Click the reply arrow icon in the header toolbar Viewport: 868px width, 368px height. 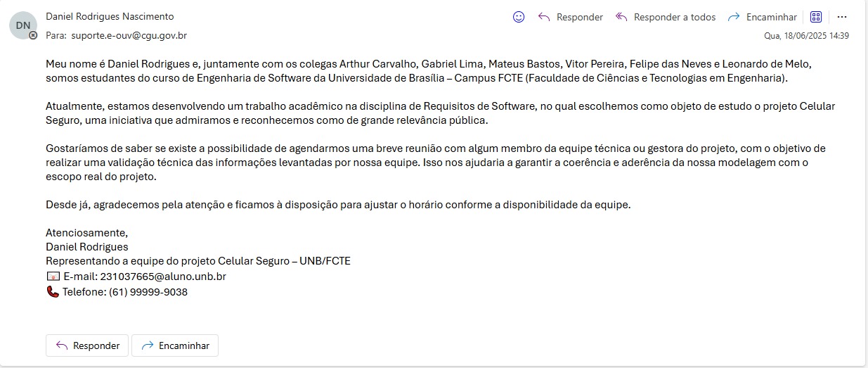(x=543, y=17)
